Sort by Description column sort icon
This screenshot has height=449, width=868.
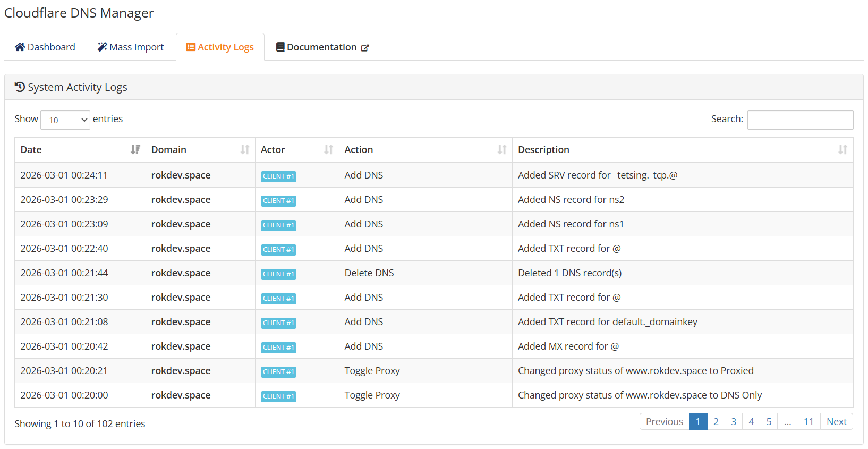coord(843,149)
